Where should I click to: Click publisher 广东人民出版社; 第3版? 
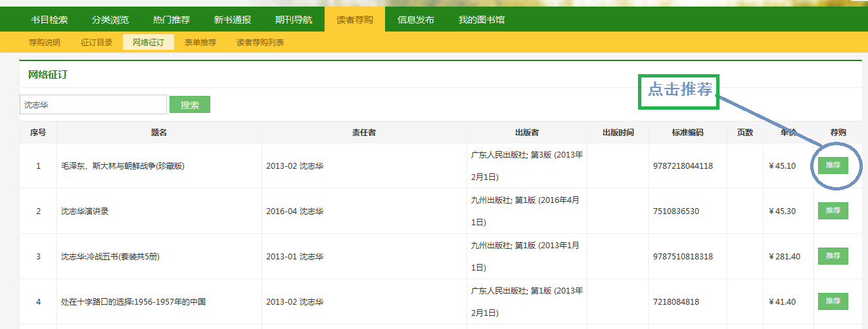[527, 165]
